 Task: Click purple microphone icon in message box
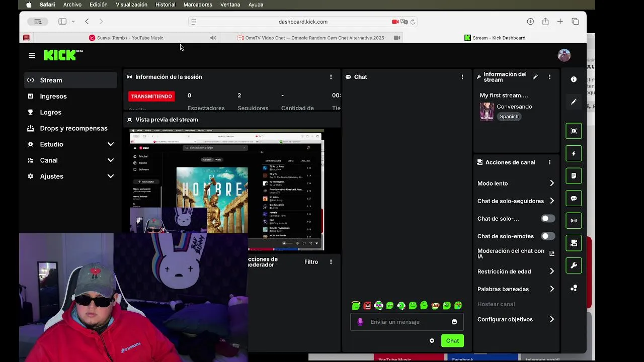click(360, 322)
